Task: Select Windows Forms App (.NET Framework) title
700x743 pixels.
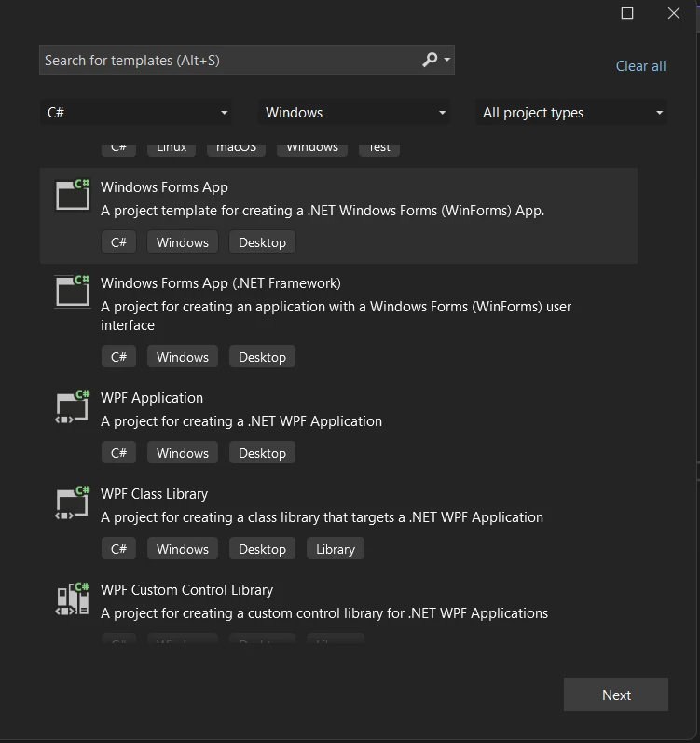Action: [220, 283]
